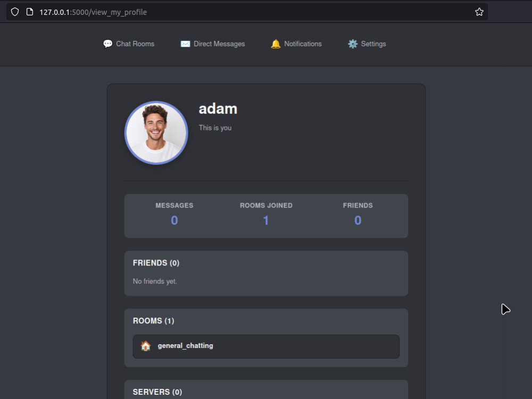
Task: Open the Settings nav link
Action: coord(367,44)
